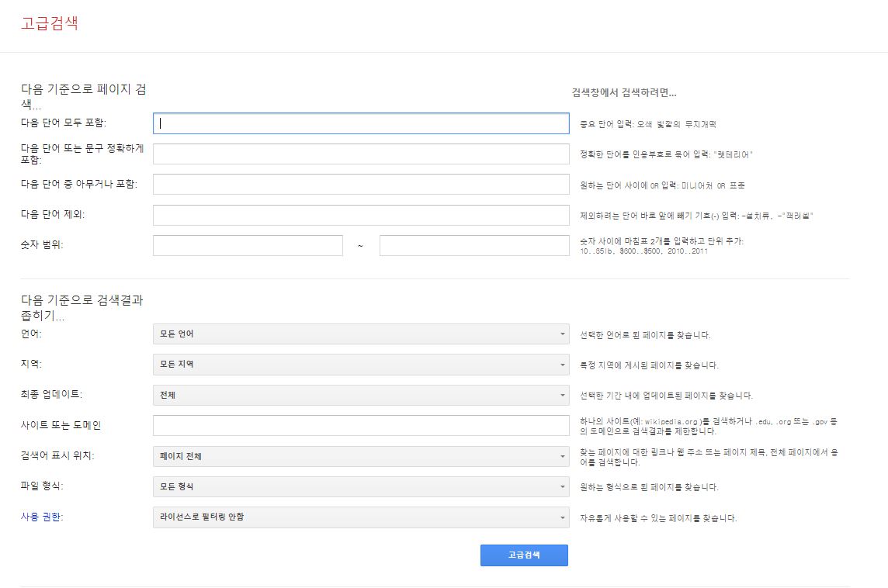Viewport: 888px width, 588px height.
Task: Click the 다음 단어 중 아무거나 포함 field
Action: 361,184
